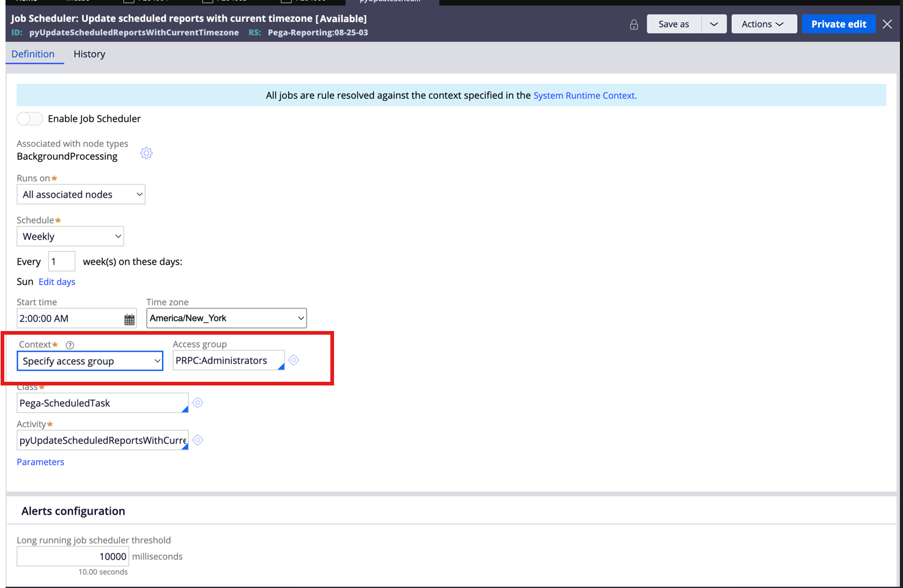Viewport: 903px width, 588px height.
Task: Expand the Context Specify access group dropdown
Action: pyautogui.click(x=90, y=361)
